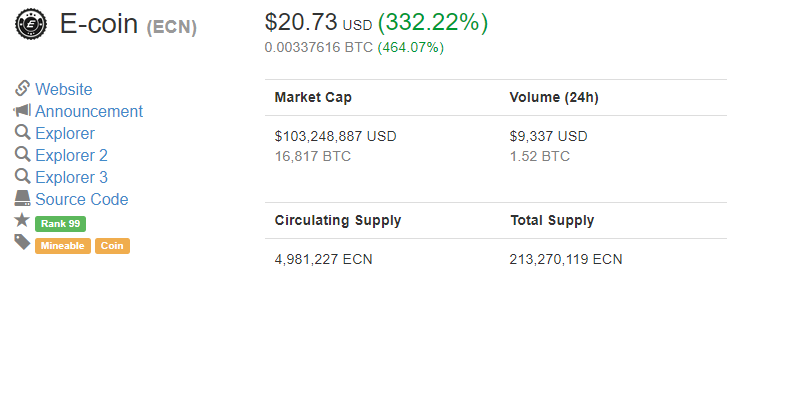Image resolution: width=786 pixels, height=414 pixels.
Task: Open the Source Code link
Action: [x=82, y=199]
